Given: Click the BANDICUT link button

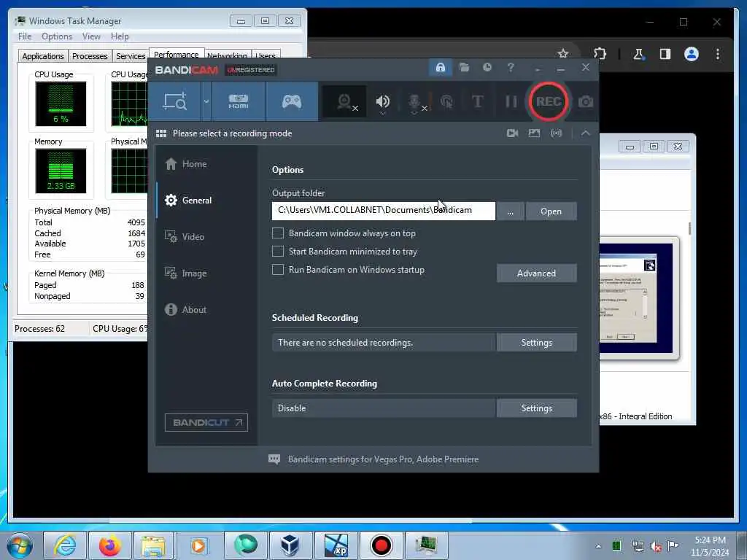Looking at the screenshot, I should pyautogui.click(x=206, y=422).
